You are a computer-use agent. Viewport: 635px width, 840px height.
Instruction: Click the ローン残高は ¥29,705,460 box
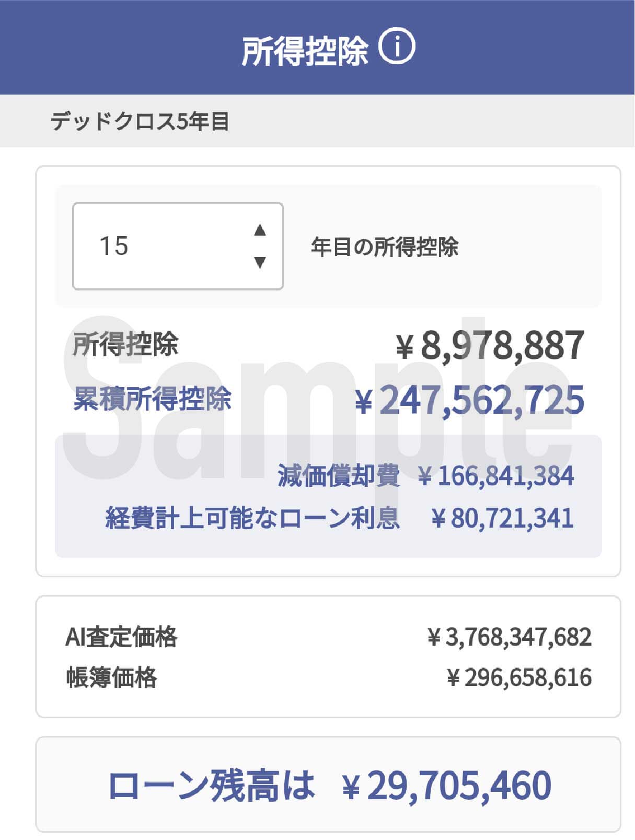[x=328, y=785]
